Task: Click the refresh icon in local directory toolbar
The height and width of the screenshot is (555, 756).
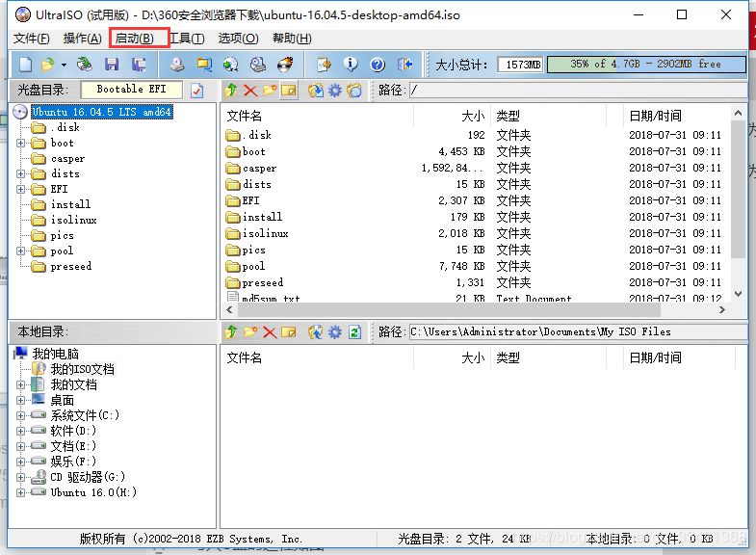Action: pos(354,331)
